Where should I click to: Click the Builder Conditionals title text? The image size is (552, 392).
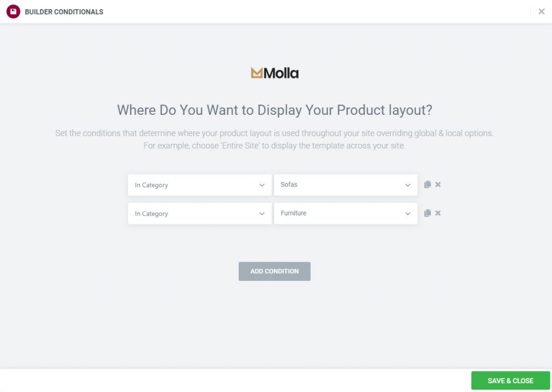[64, 12]
